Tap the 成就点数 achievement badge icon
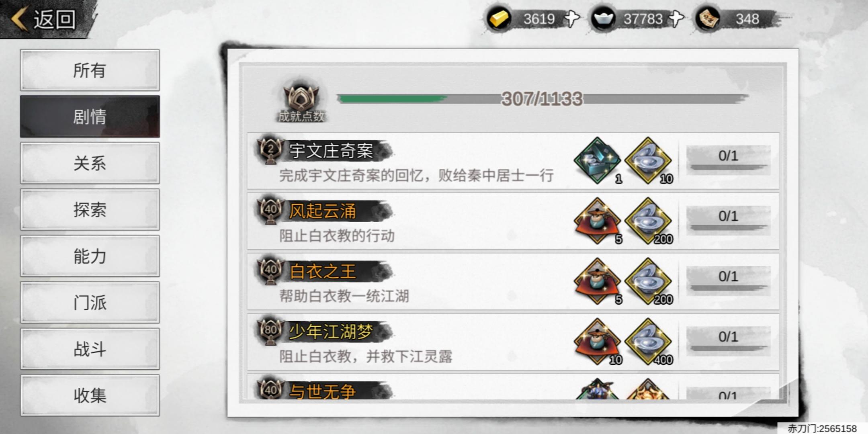Image resolution: width=868 pixels, height=434 pixels. coord(301,103)
